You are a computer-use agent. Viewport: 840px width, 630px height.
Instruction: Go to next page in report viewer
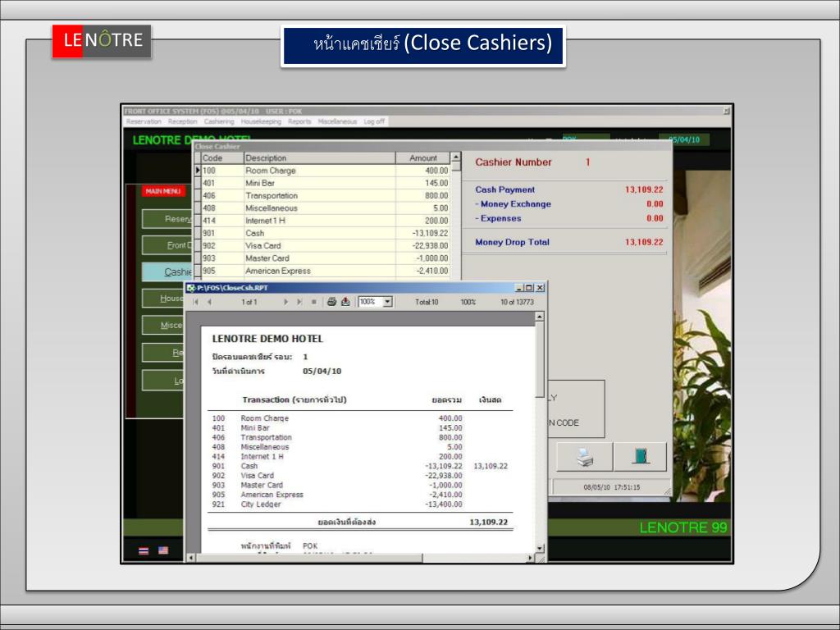285,302
